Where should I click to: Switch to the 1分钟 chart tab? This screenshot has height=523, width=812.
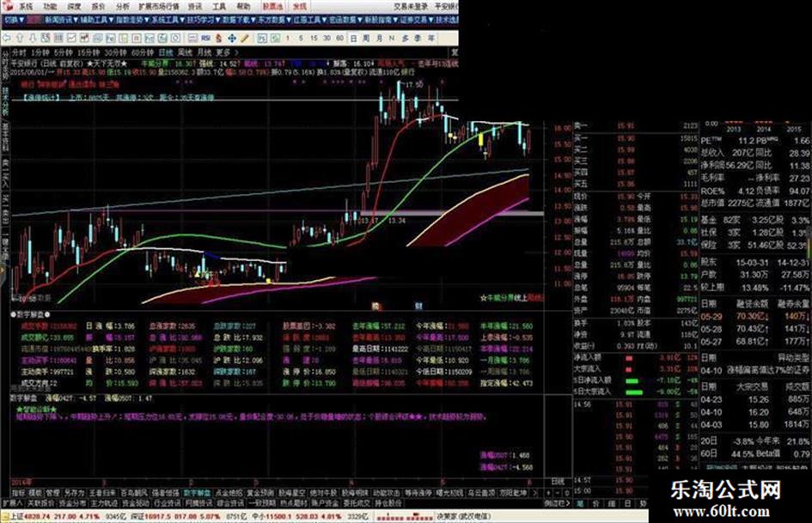pos(40,53)
